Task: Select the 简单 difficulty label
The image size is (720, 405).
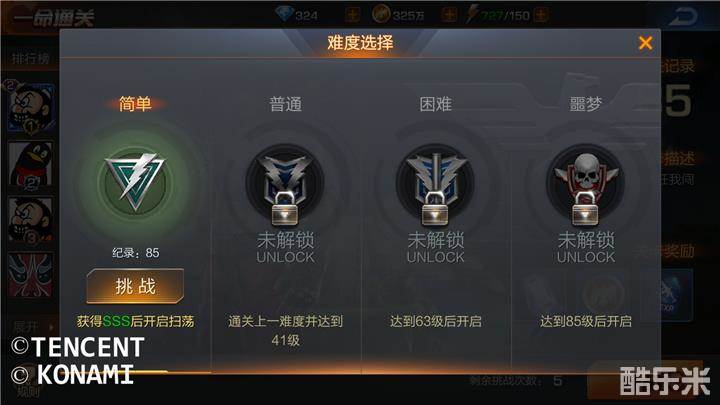Action: pos(135,104)
